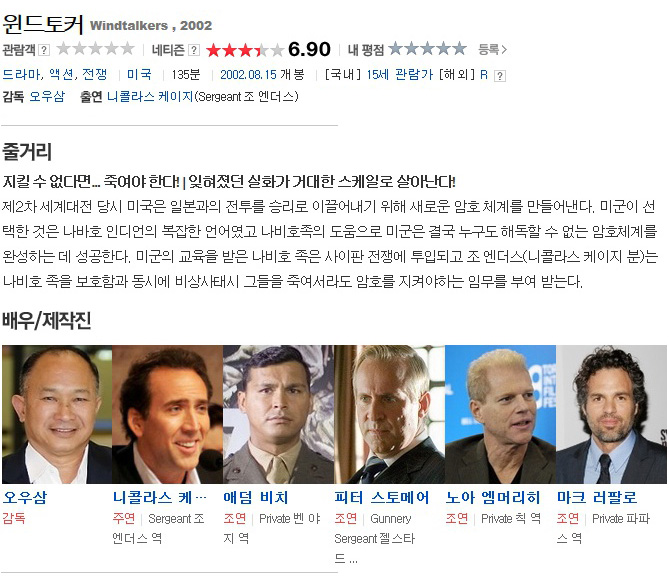Open the 전쟁 genre link
The width and height of the screenshot is (669, 586).
[x=94, y=75]
